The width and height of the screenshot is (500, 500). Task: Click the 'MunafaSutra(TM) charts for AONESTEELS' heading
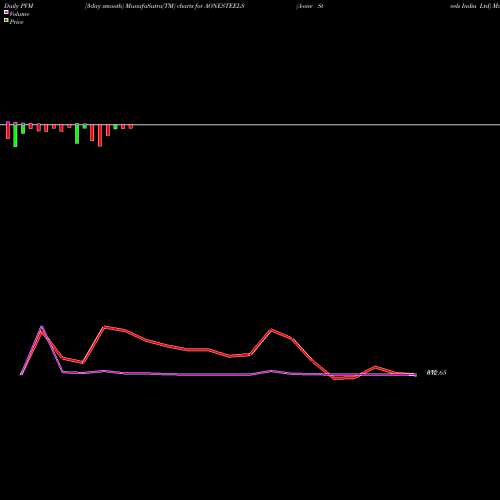(185, 6)
